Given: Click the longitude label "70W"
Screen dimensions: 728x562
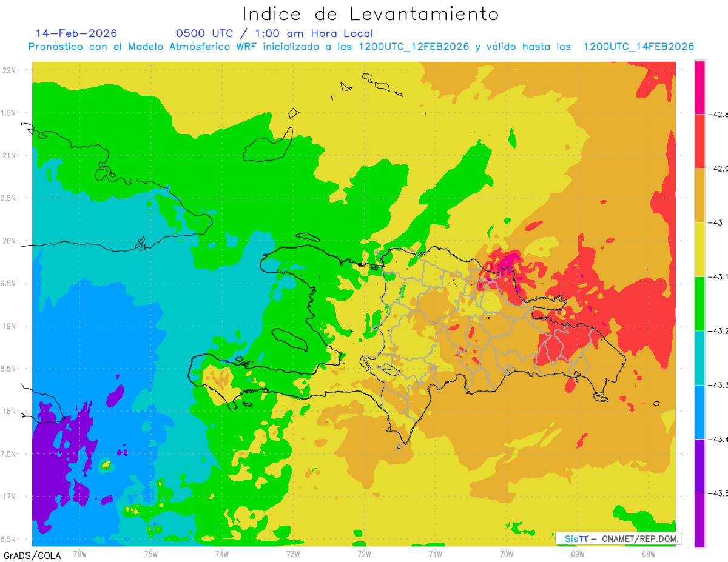Looking at the screenshot, I should (506, 553).
